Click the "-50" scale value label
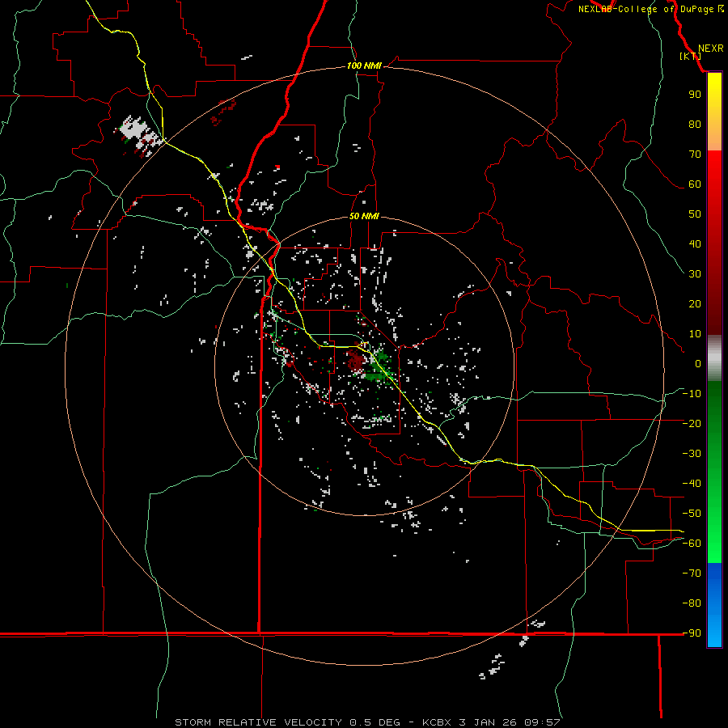The image size is (728, 728). pos(692,514)
